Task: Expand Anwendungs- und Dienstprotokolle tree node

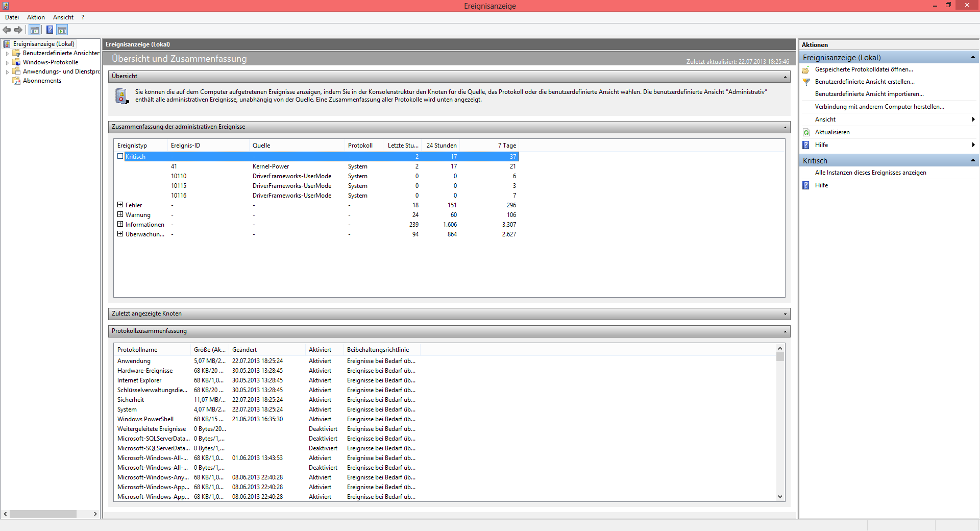Action: pos(7,71)
